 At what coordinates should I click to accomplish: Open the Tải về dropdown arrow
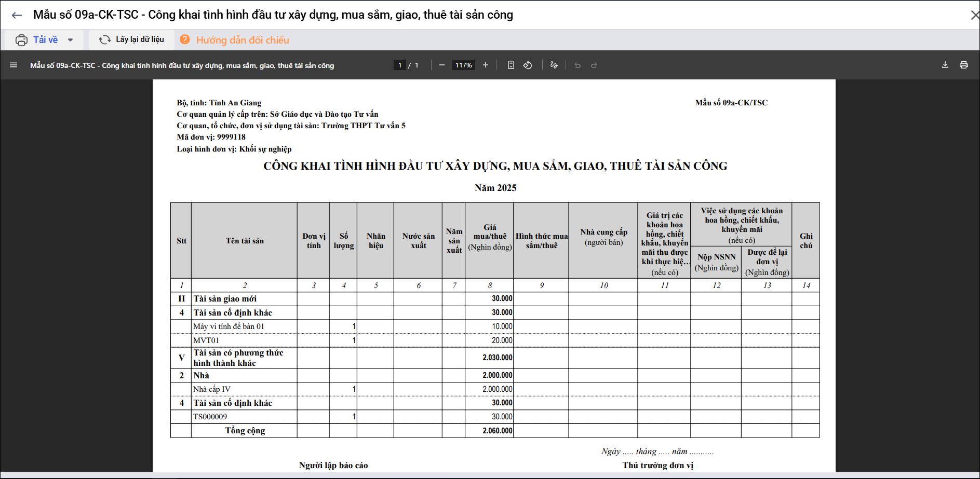[71, 40]
